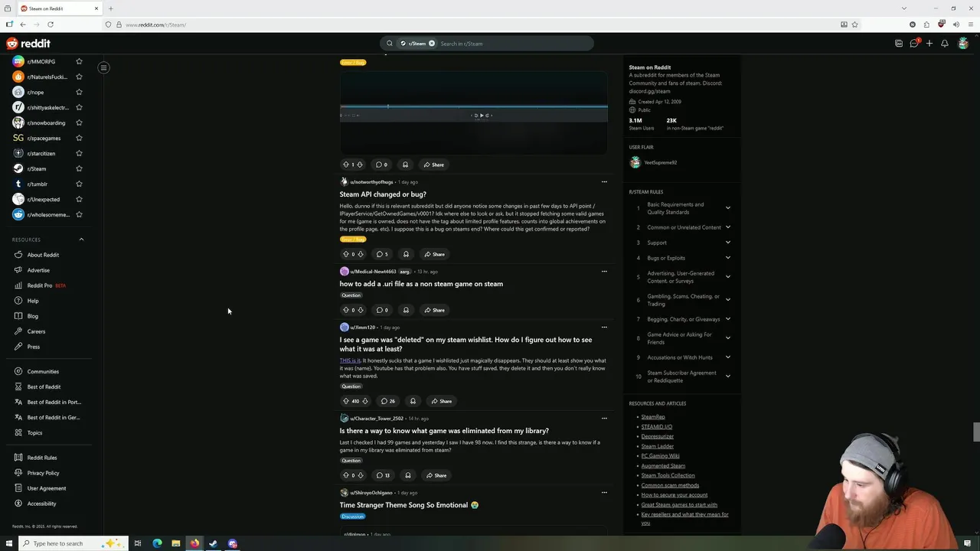Toggle favorite star for r/wholesomememes

pos(79,214)
